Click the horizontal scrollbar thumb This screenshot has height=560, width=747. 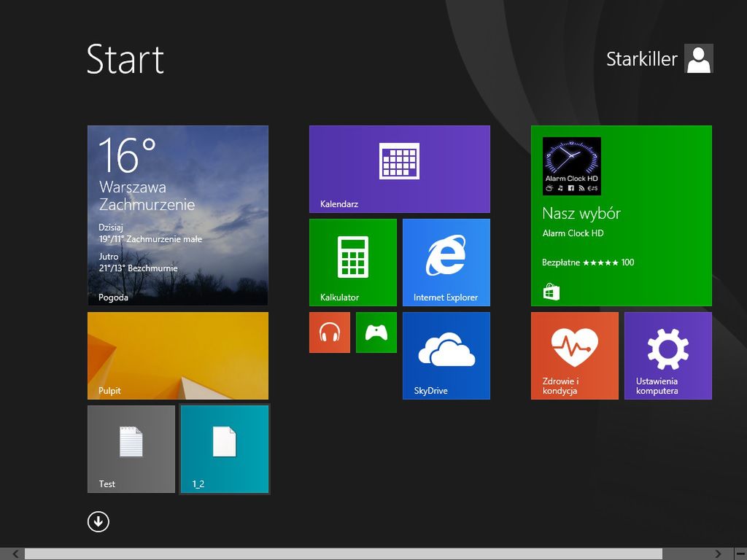pyautogui.click(x=344, y=554)
